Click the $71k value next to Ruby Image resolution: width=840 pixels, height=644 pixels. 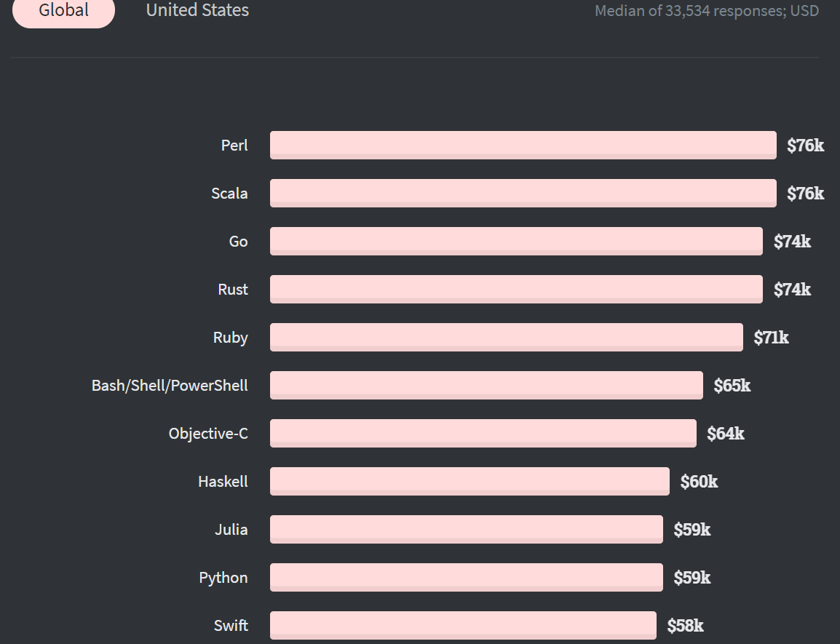[x=771, y=338]
